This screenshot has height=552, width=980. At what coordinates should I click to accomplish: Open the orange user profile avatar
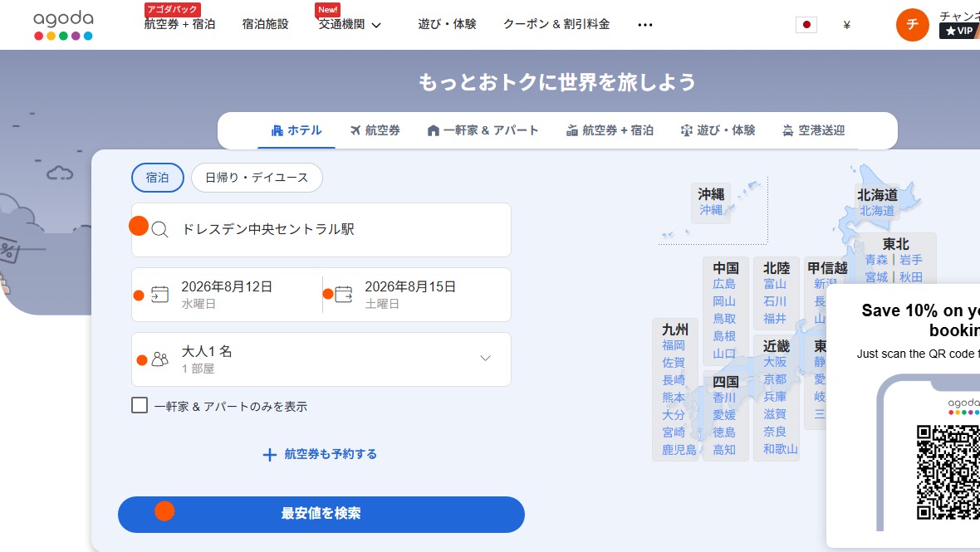[x=913, y=25]
